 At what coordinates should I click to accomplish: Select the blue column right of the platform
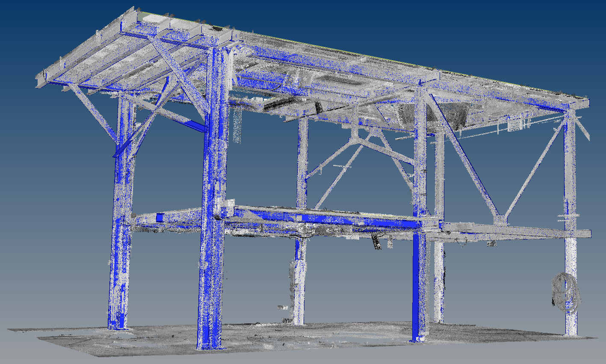[x=418, y=291]
